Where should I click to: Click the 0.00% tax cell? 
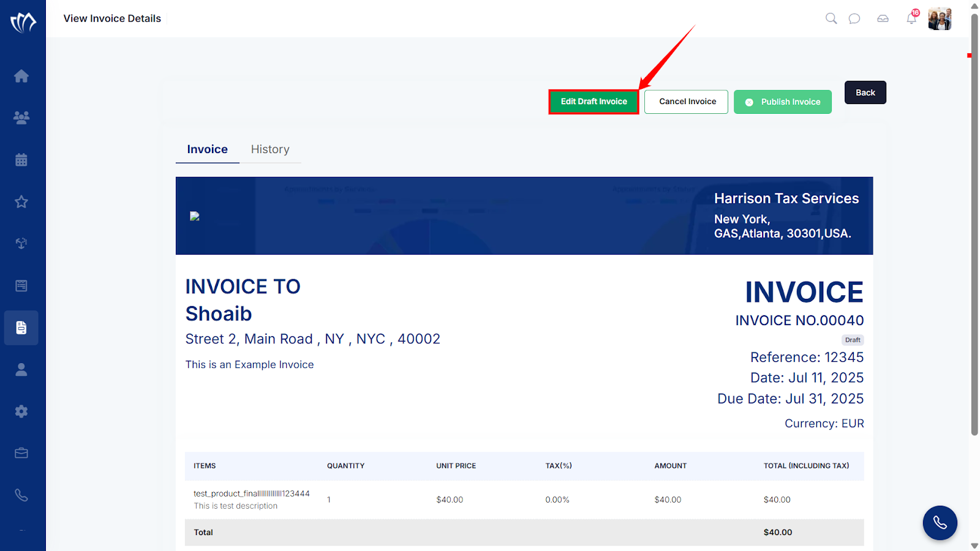click(x=557, y=500)
